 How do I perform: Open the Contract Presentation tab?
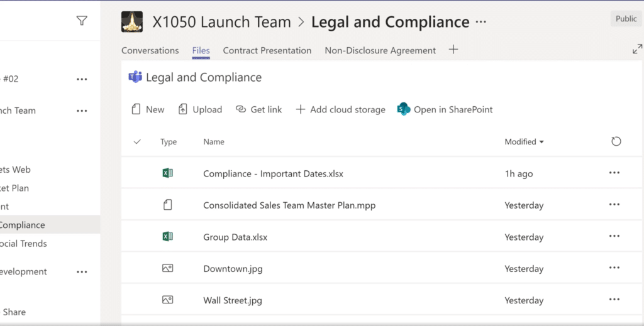(x=267, y=50)
